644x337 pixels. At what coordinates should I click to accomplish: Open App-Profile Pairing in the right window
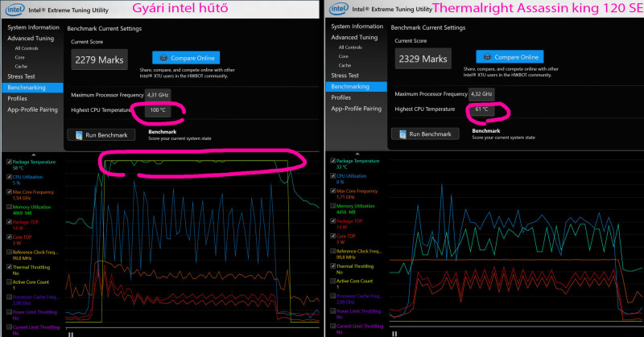pyautogui.click(x=356, y=109)
